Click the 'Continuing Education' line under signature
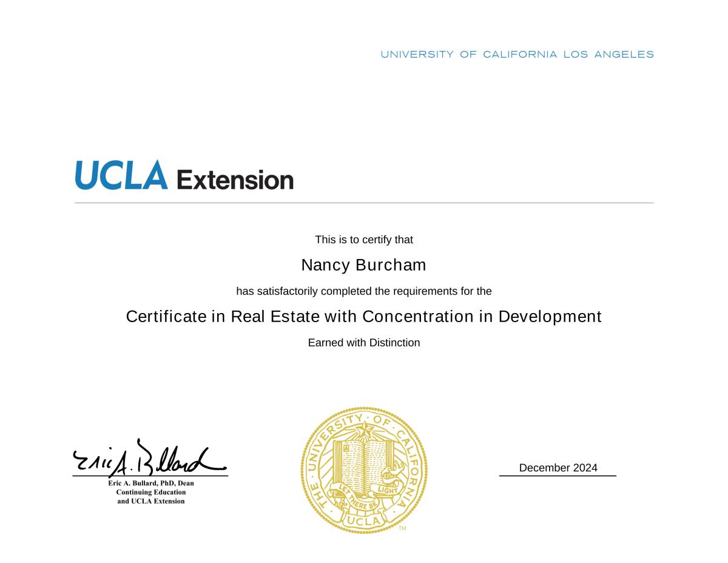The width and height of the screenshot is (728, 563). click(x=151, y=493)
